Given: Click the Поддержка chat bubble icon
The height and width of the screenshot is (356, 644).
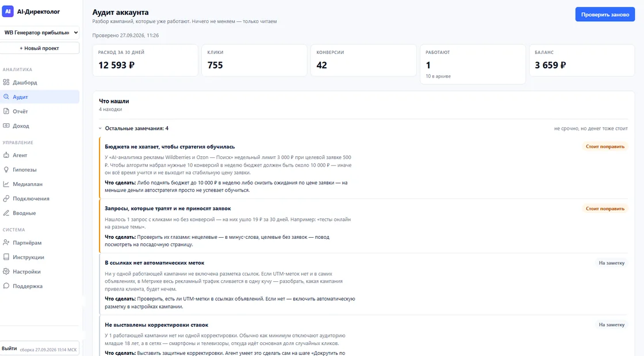Looking at the screenshot, I should coord(6,286).
